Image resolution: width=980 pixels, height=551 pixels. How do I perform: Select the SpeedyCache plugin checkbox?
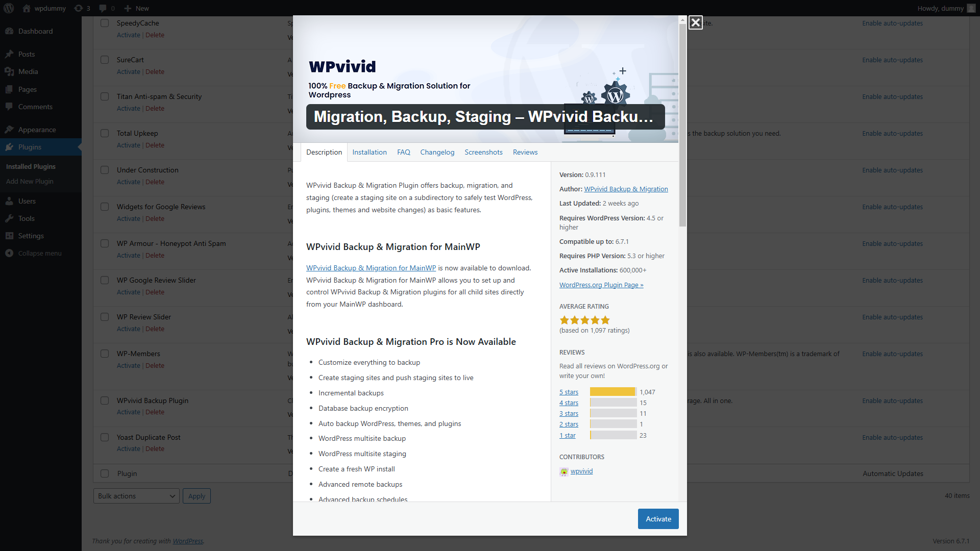coord(105,23)
